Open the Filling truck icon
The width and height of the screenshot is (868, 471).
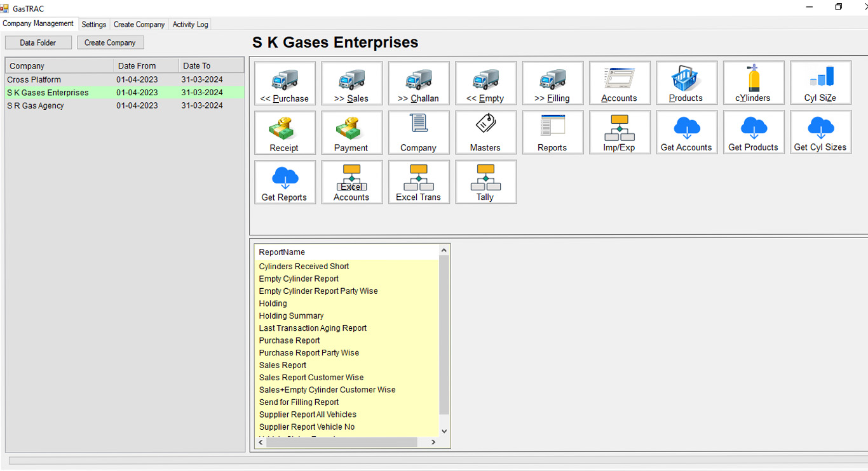553,83
